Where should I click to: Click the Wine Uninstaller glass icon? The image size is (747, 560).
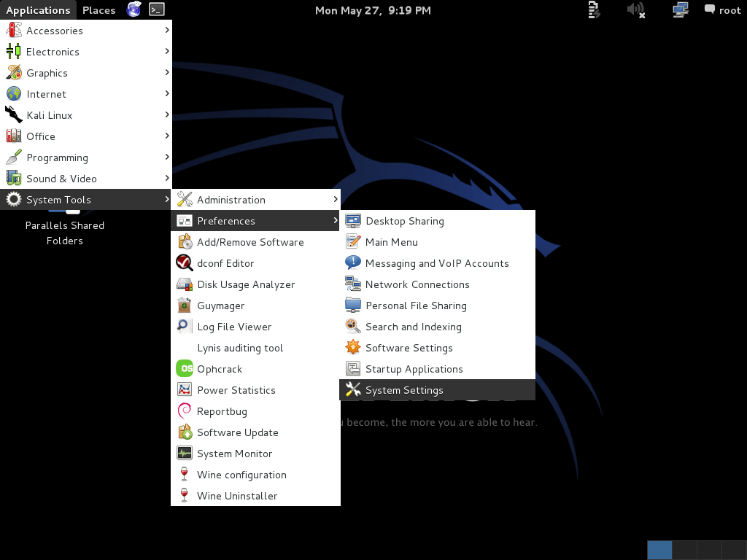tap(185, 496)
